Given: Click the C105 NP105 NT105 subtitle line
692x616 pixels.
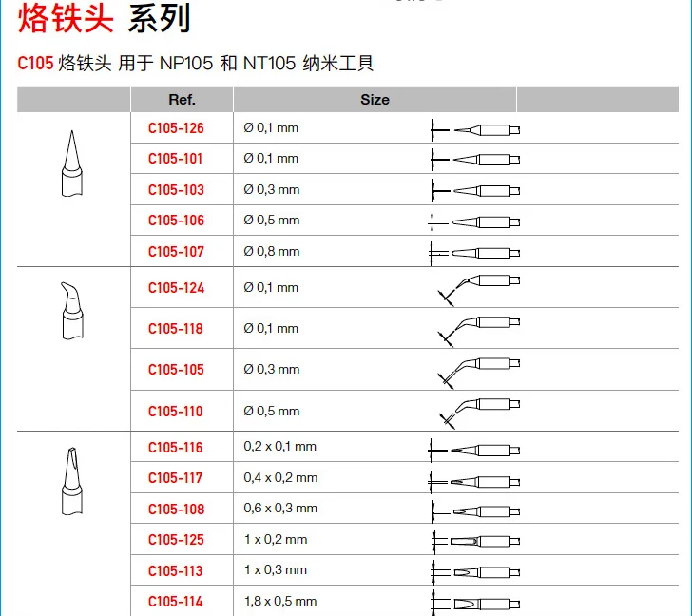Looking at the screenshot, I should pyautogui.click(x=196, y=63).
